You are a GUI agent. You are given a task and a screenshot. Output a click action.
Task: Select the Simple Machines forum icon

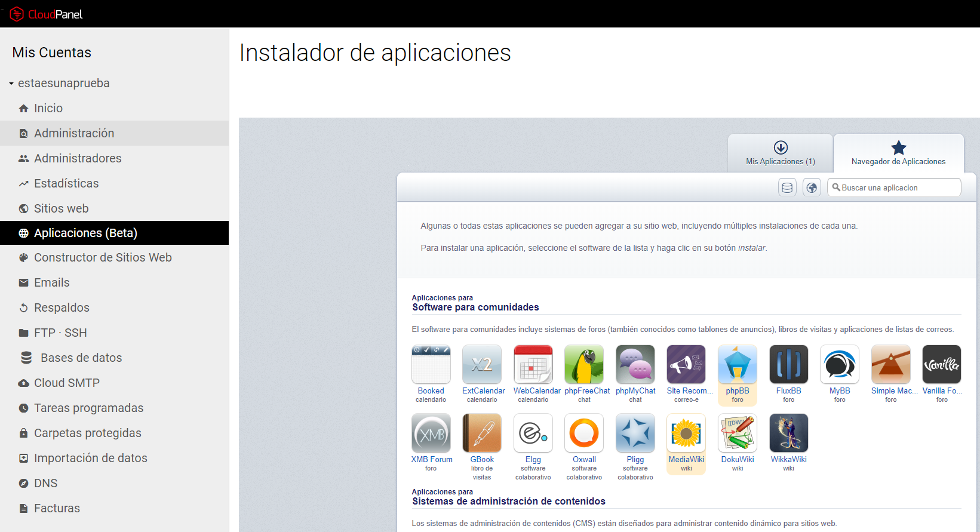pos(891,364)
